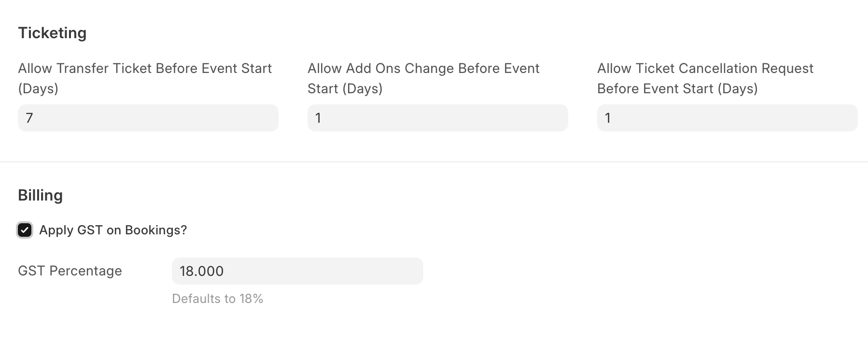868x345 pixels.
Task: Click the value 1 in the cancellation field
Action: pos(608,118)
